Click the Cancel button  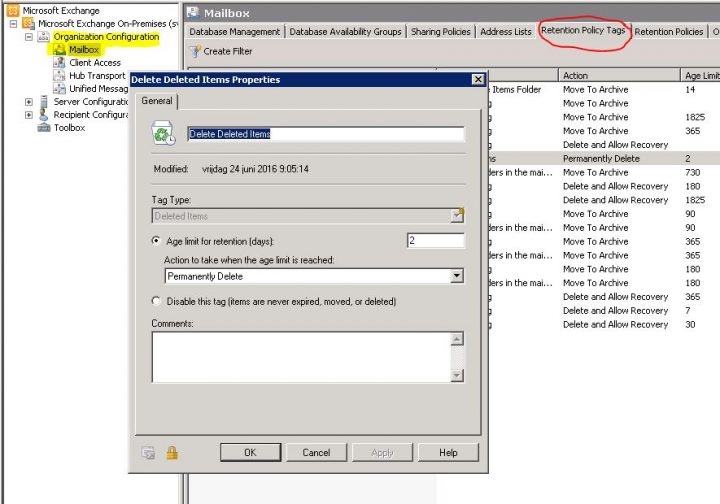coord(316,453)
